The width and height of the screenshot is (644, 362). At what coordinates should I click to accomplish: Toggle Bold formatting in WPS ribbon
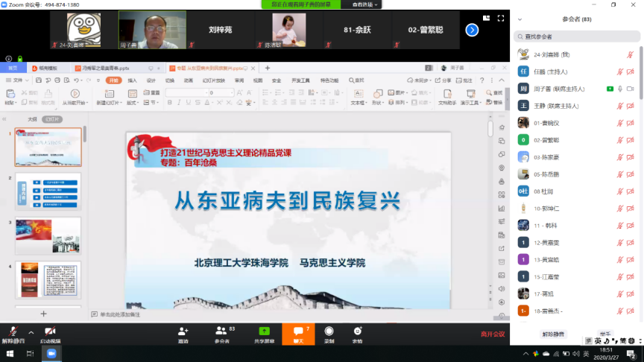[x=170, y=102]
